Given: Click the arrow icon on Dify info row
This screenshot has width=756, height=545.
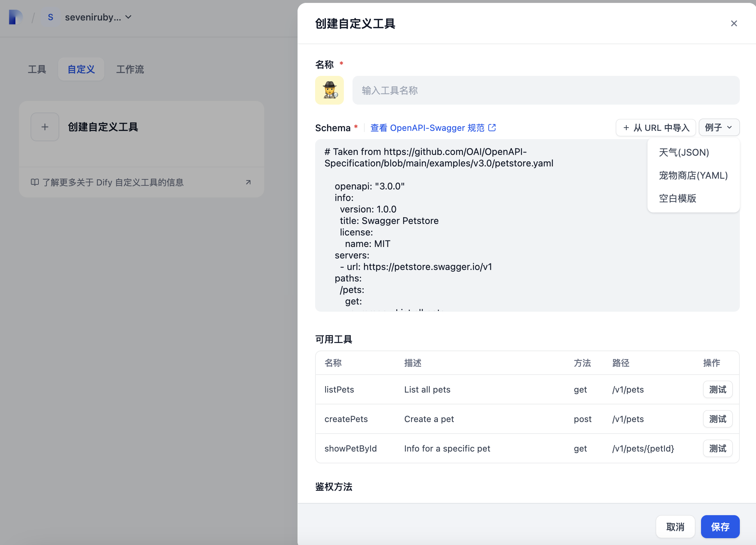Looking at the screenshot, I should point(248,182).
